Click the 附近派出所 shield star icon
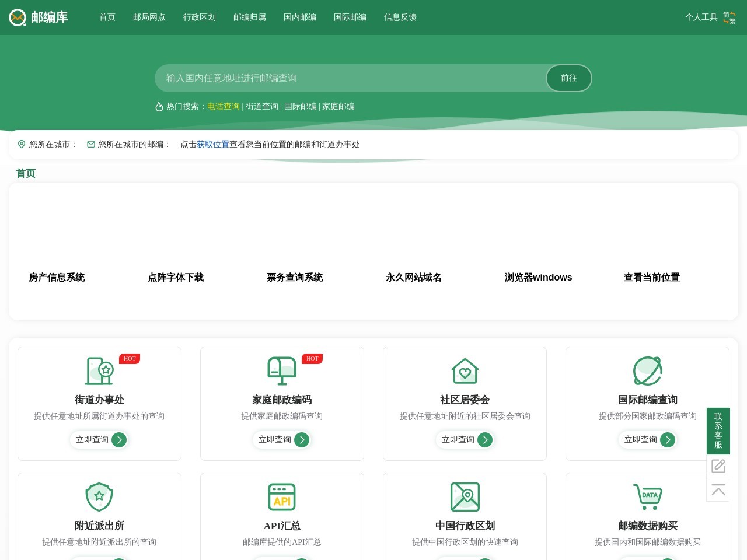 tap(99, 497)
